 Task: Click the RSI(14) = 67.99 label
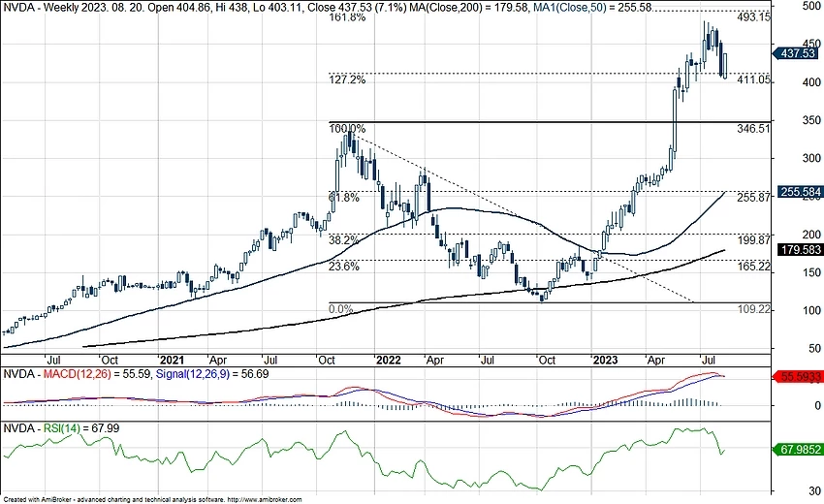point(81,428)
